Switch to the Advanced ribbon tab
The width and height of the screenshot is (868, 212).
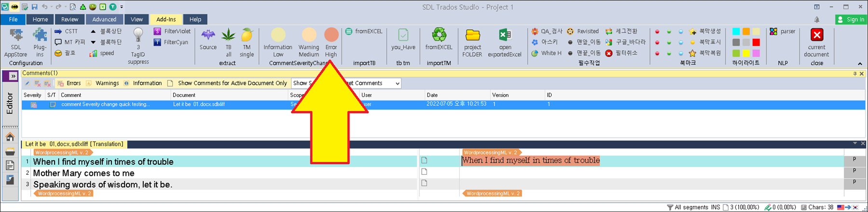pos(104,19)
